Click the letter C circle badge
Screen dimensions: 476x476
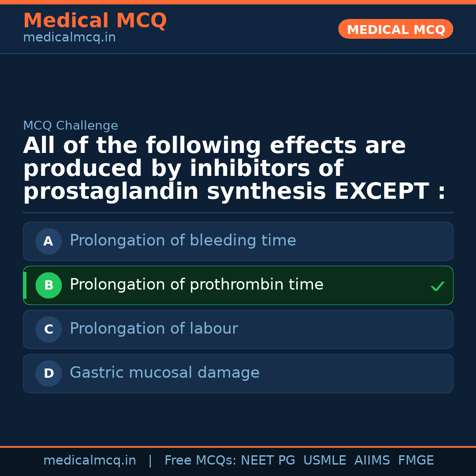tap(48, 330)
